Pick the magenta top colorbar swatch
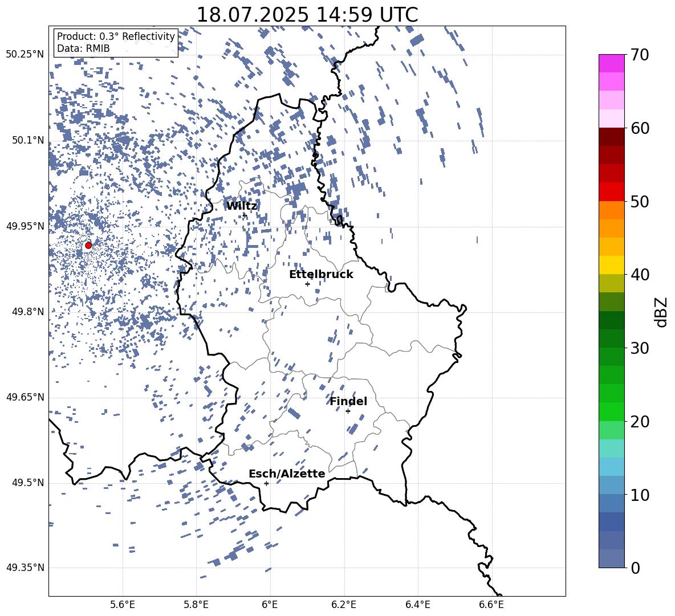The height and width of the screenshot is (616, 675). 612,64
